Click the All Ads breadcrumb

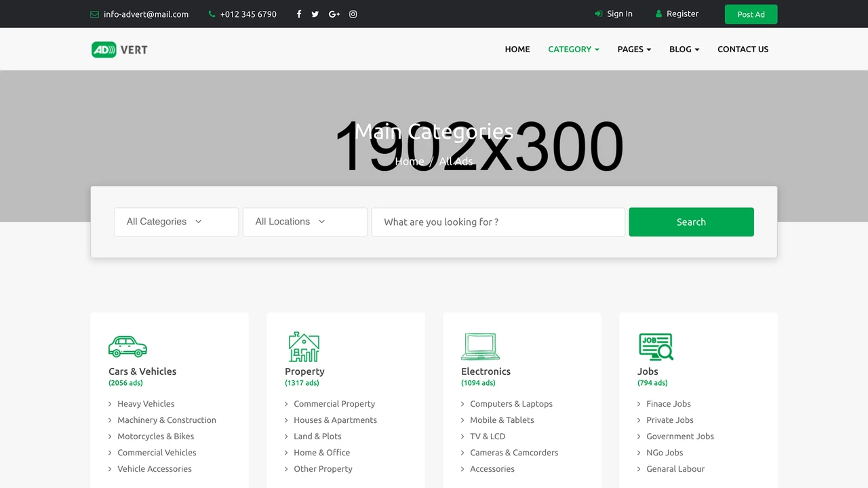click(x=456, y=161)
